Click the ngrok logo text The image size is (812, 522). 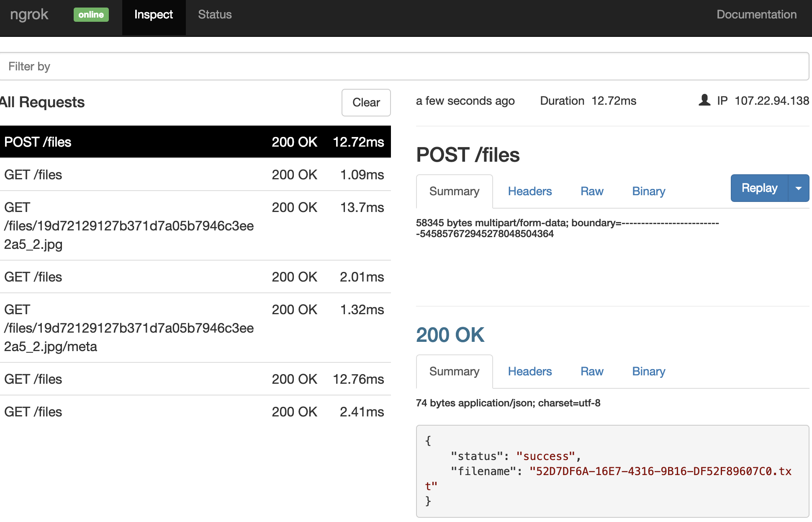pos(29,15)
